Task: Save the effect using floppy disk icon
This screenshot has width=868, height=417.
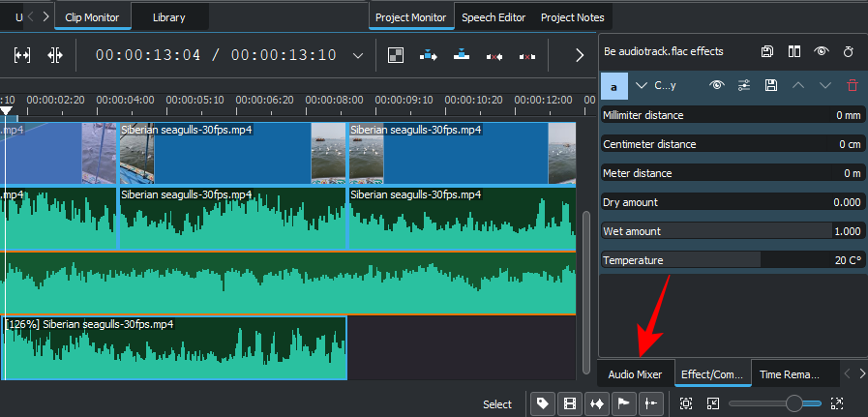Action: click(x=770, y=85)
